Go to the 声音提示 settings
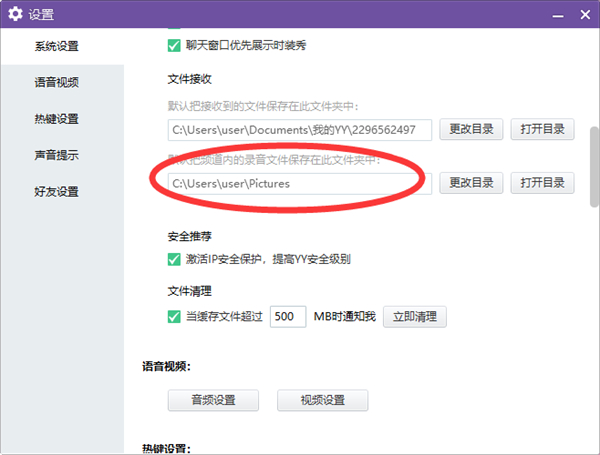The height and width of the screenshot is (455, 600). [x=56, y=155]
